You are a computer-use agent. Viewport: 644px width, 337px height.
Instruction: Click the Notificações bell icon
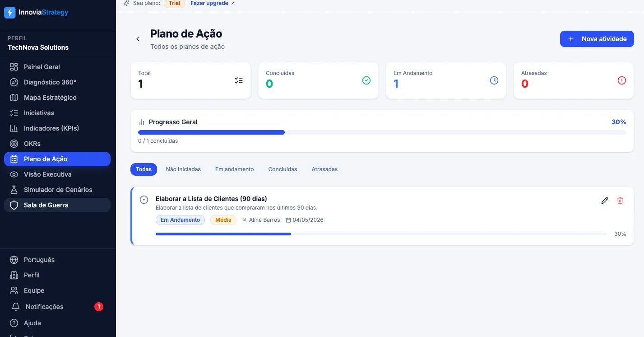(x=16, y=307)
